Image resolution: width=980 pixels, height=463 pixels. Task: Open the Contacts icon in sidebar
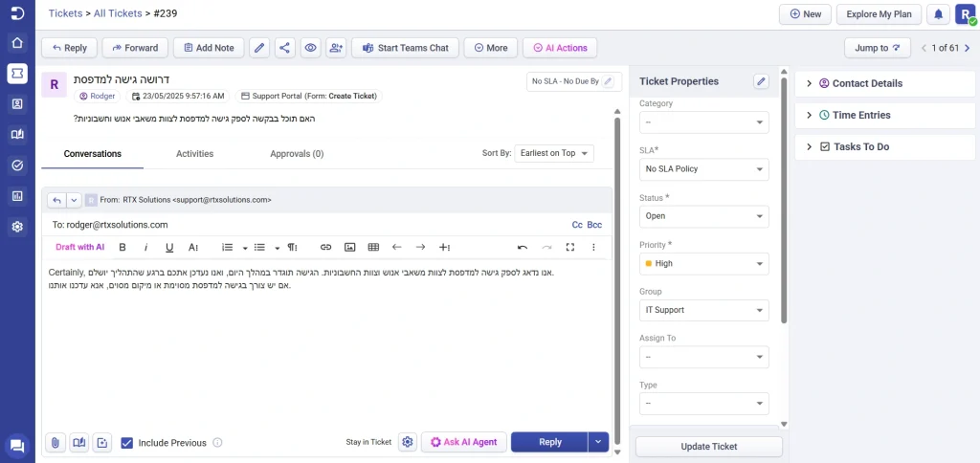(x=17, y=104)
